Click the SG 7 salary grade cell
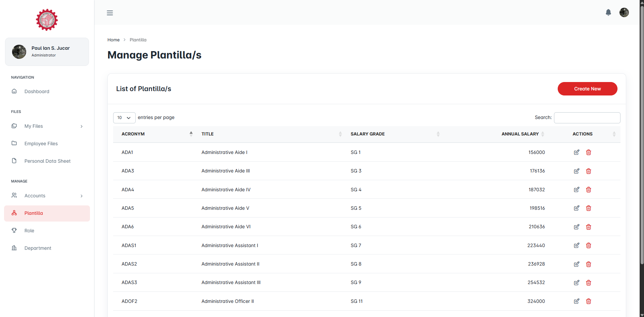 click(356, 245)
